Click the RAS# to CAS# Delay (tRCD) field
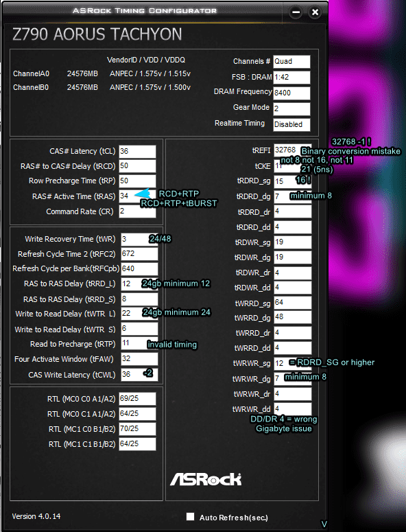Image resolution: width=406 pixels, height=532 pixels. point(137,166)
